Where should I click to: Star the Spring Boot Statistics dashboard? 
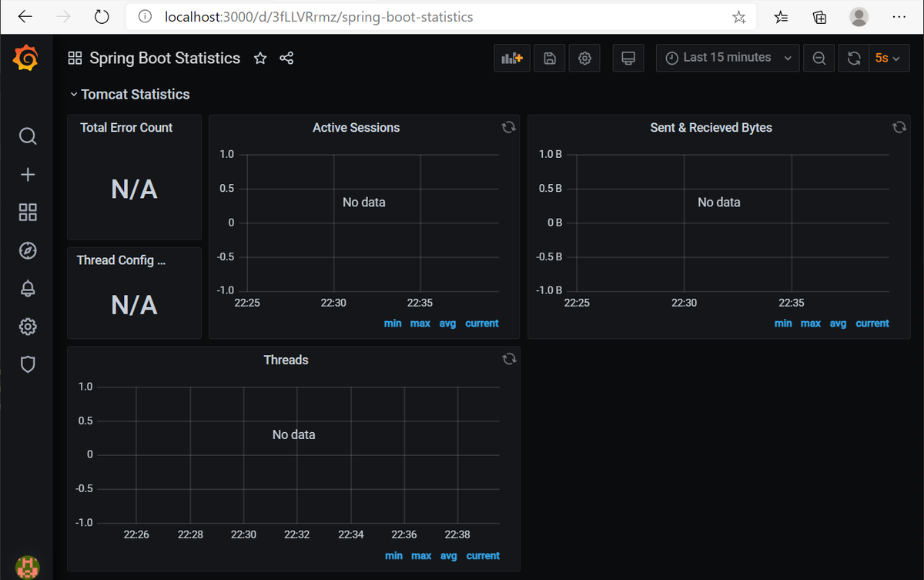[260, 58]
